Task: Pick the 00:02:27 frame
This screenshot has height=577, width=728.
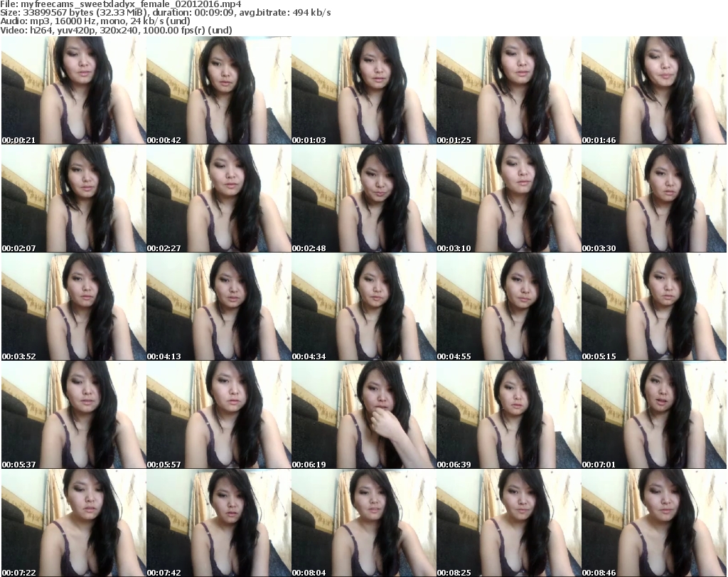Action: pyautogui.click(x=219, y=198)
